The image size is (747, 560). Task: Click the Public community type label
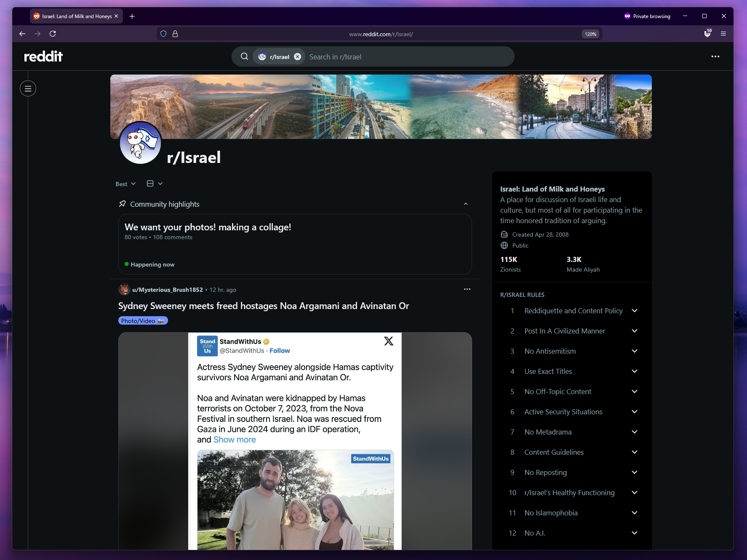(520, 245)
